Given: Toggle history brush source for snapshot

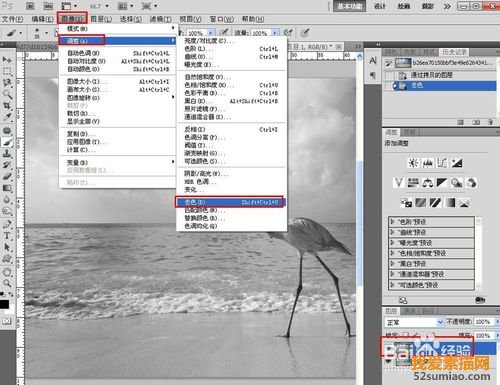Looking at the screenshot, I should tap(388, 63).
